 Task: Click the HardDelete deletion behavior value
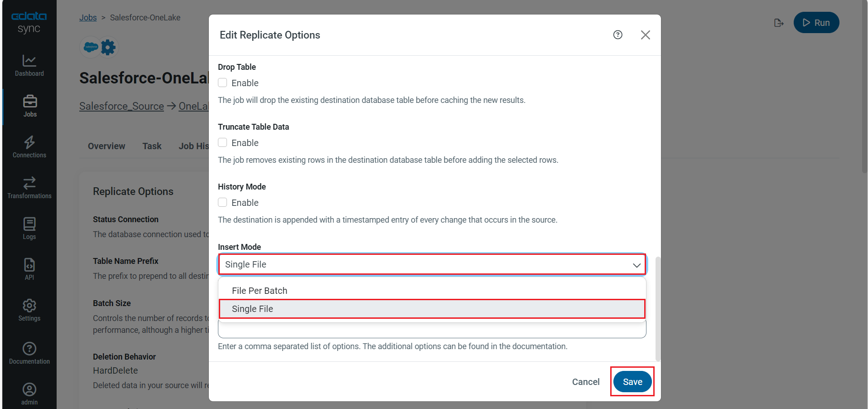[x=115, y=370]
